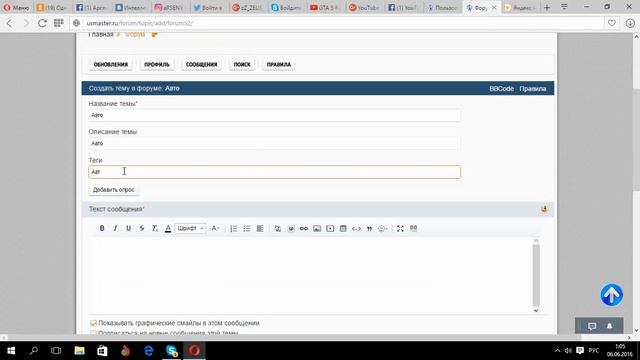Open Skype from the taskbar
The height and width of the screenshot is (360, 640).
click(x=171, y=351)
